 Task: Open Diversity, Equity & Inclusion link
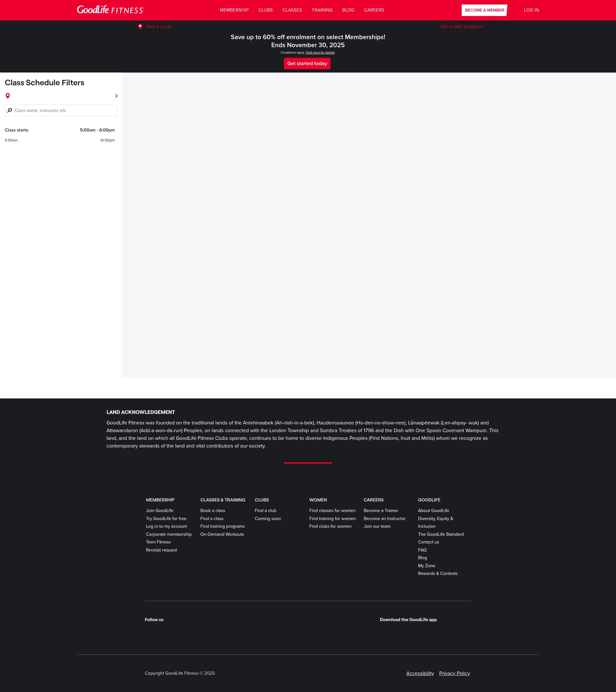pyautogui.click(x=435, y=522)
